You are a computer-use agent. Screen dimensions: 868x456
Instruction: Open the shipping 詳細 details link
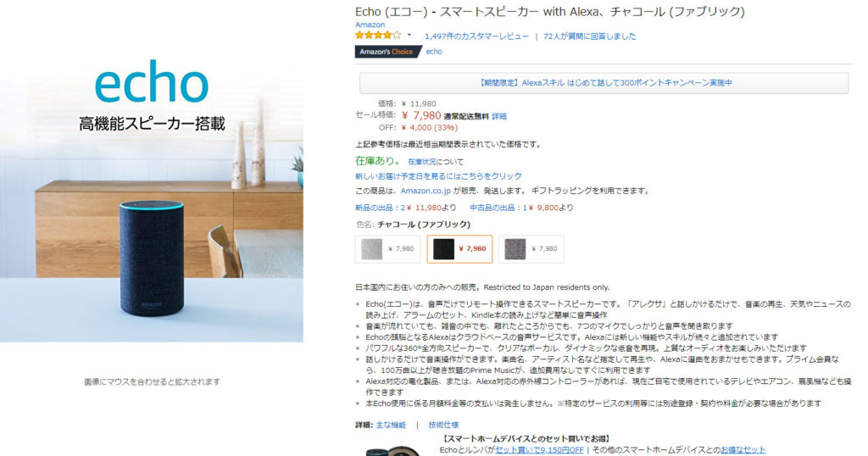pos(499,116)
